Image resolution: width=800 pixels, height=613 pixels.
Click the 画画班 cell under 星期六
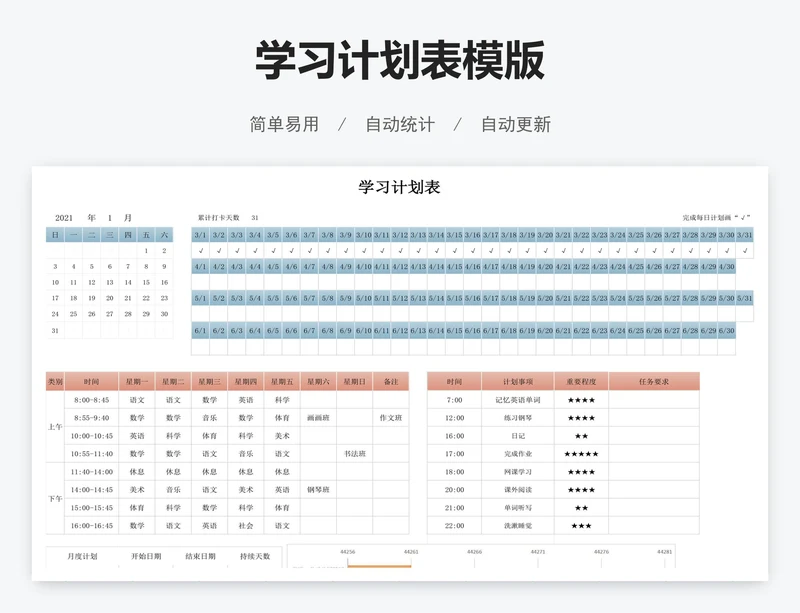318,418
